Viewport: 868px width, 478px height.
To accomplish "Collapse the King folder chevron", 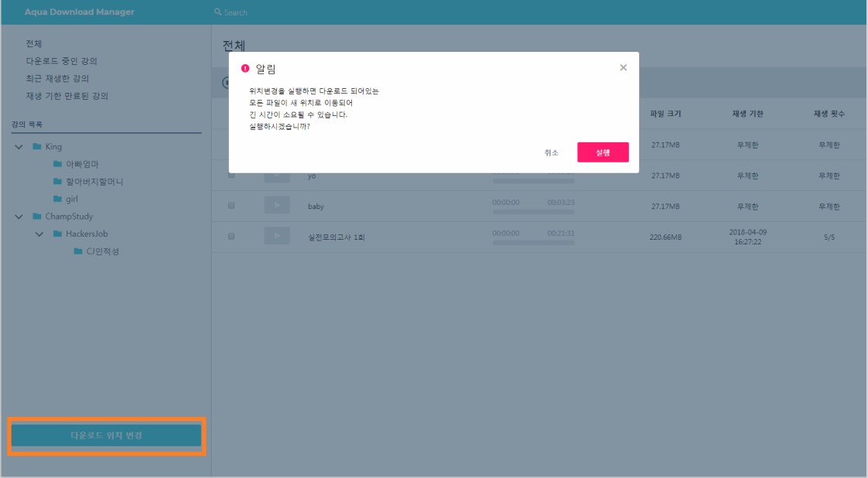I will pos(19,147).
